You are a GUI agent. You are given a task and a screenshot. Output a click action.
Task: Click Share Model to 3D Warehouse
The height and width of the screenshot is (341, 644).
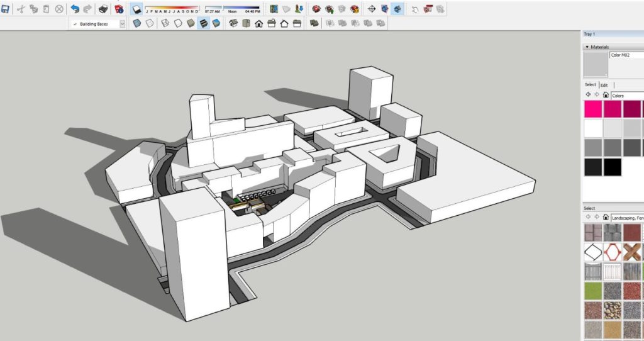click(x=329, y=9)
